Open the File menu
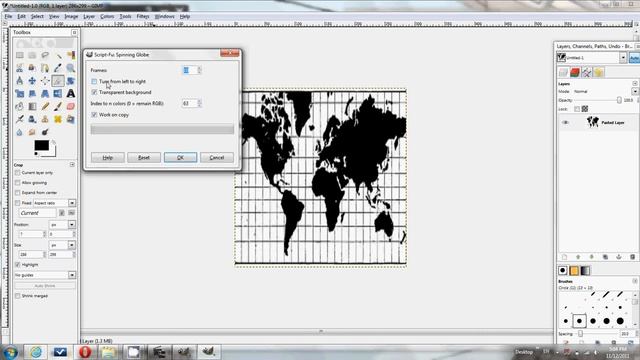 [x=8, y=16]
